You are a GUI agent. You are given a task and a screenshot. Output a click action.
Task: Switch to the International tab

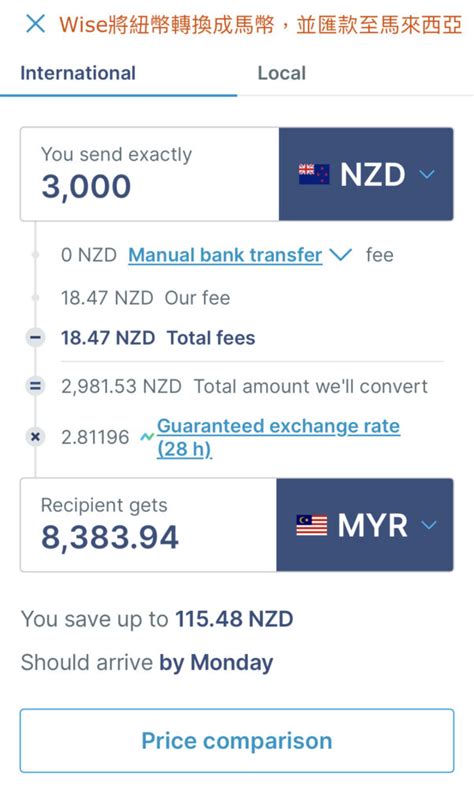[78, 73]
